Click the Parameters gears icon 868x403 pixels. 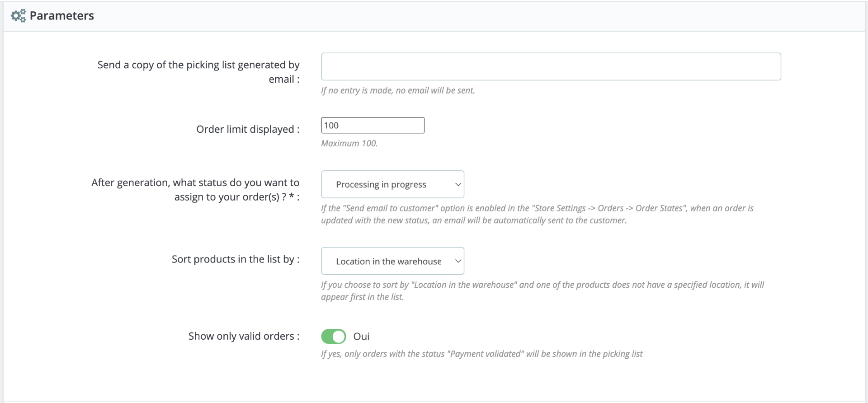[19, 16]
